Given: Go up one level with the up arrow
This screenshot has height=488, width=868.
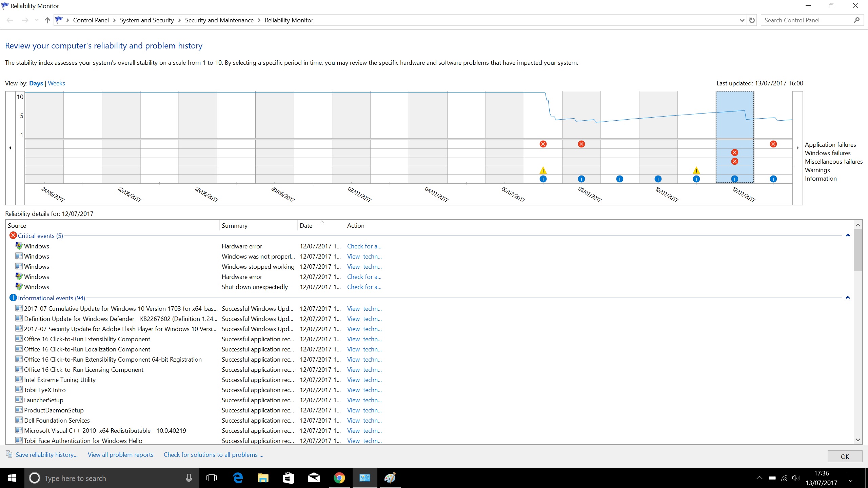Looking at the screenshot, I should pyautogui.click(x=47, y=20).
